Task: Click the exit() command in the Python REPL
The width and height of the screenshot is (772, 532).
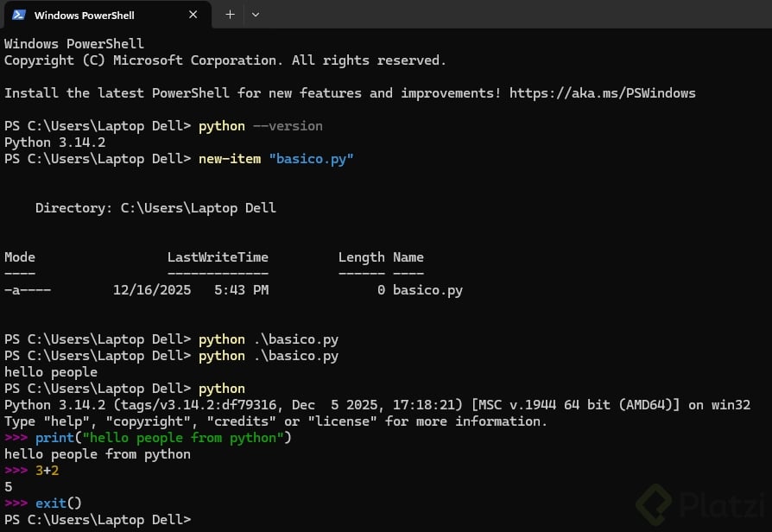Action: click(x=58, y=503)
